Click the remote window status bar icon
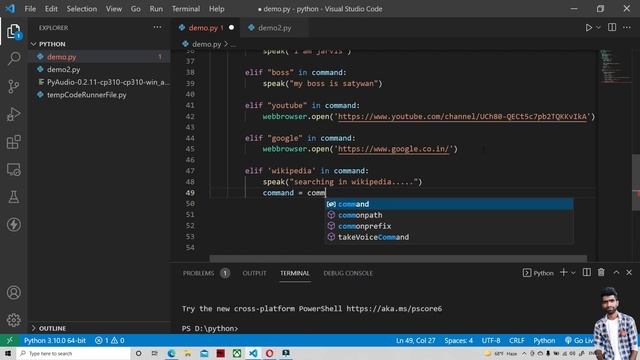 [9, 340]
